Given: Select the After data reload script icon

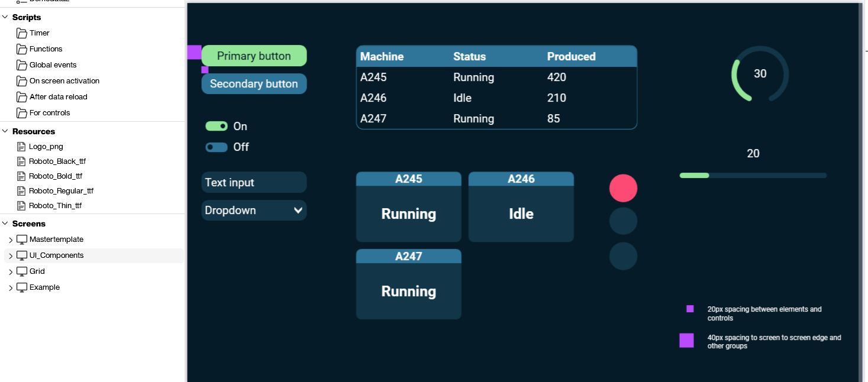Looking at the screenshot, I should tap(21, 96).
